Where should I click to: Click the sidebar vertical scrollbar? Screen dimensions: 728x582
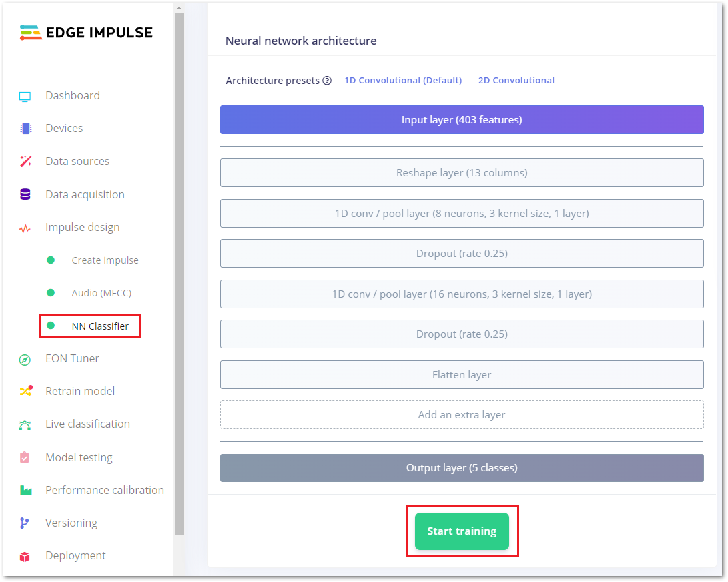(x=178, y=267)
